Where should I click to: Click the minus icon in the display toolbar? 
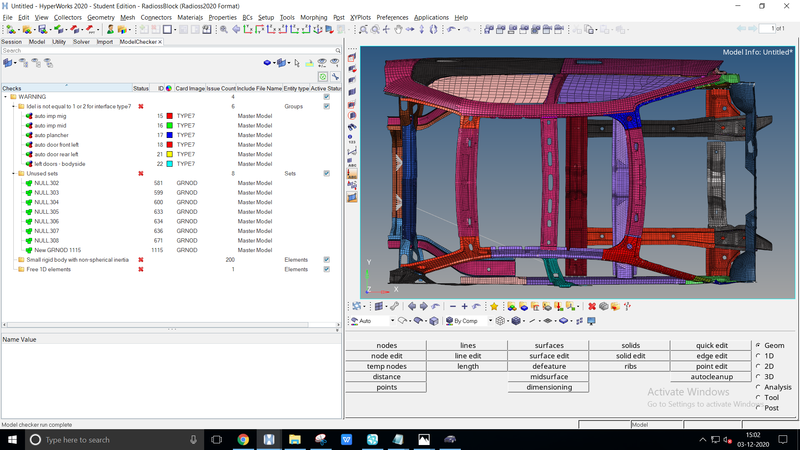click(452, 307)
